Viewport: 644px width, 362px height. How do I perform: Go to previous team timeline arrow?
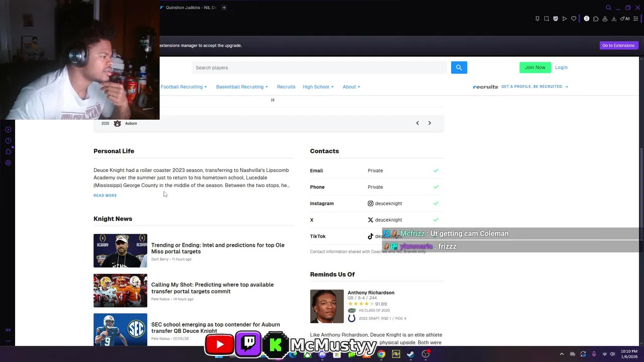click(x=417, y=123)
